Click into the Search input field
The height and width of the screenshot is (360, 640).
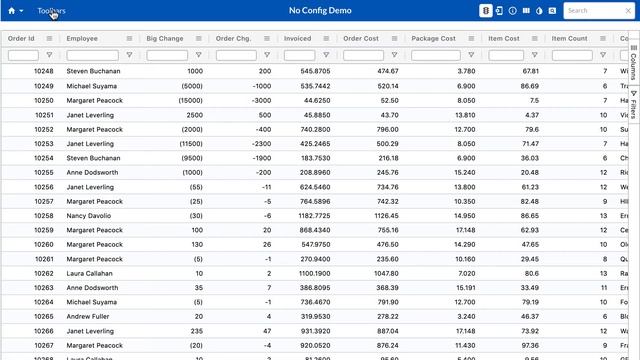point(594,11)
